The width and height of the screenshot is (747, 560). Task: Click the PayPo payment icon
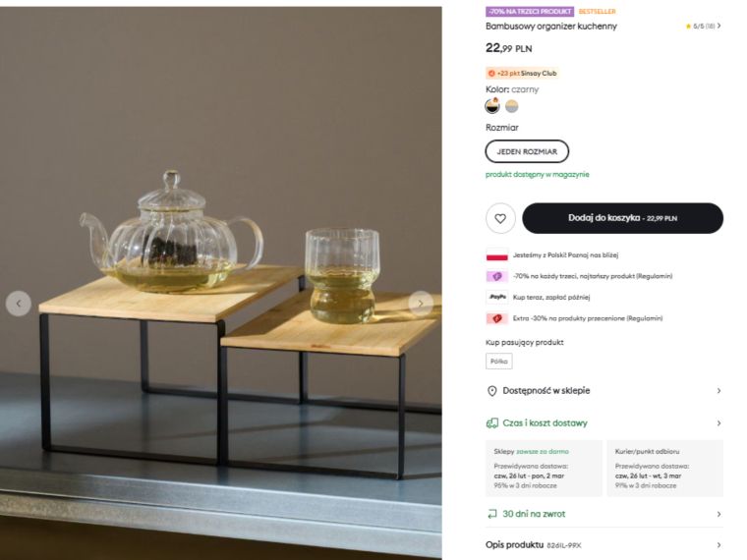497,297
